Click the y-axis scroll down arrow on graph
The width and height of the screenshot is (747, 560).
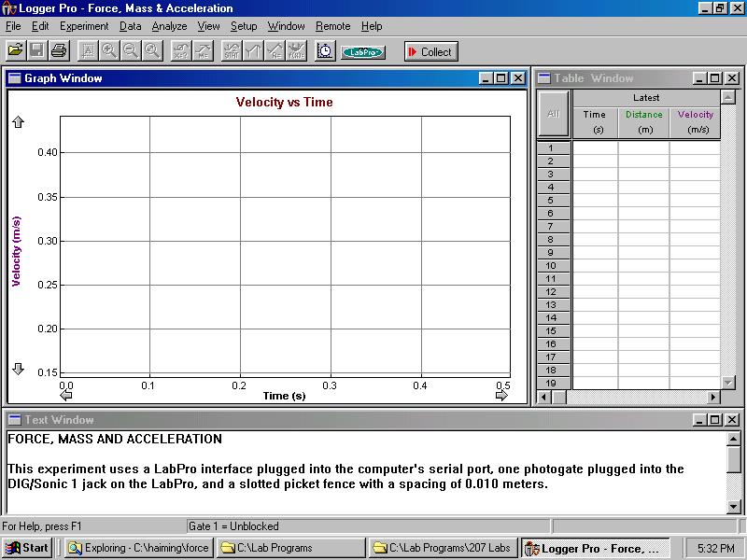[x=18, y=369]
